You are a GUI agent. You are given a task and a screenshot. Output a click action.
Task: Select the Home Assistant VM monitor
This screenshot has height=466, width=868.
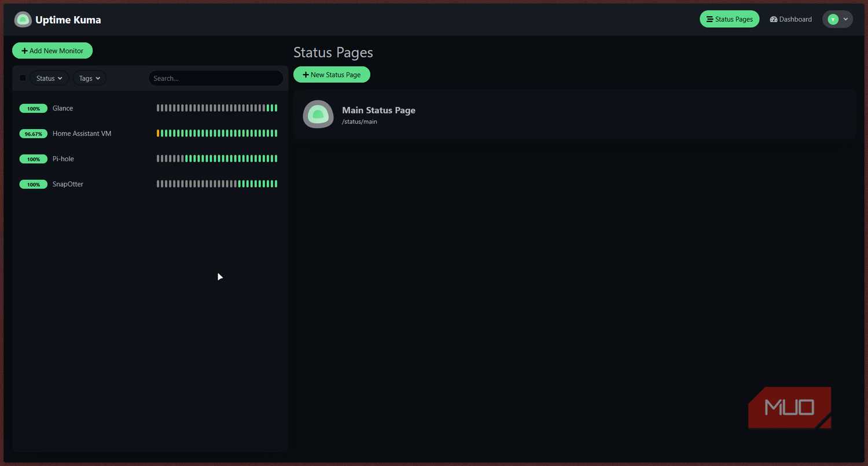(150, 134)
